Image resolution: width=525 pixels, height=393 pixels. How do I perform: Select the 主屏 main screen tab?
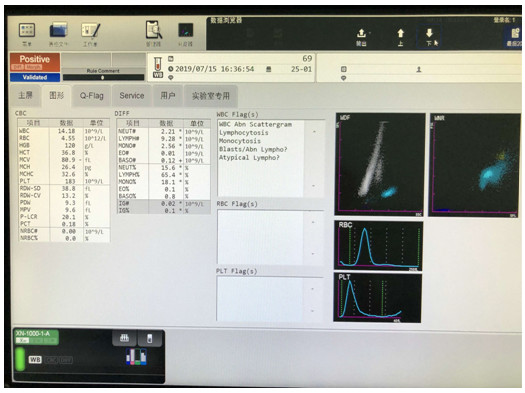(25, 95)
